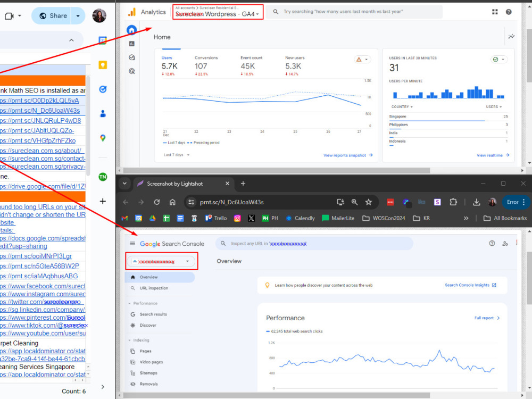532x399 pixels.
Task: Open Overview in Search Console sidebar
Action: tap(160, 277)
